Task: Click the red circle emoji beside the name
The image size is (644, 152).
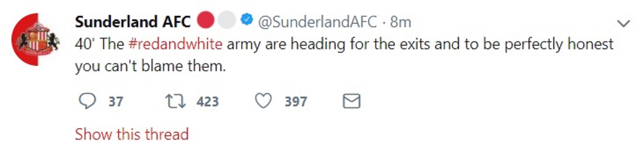Action: (206, 20)
